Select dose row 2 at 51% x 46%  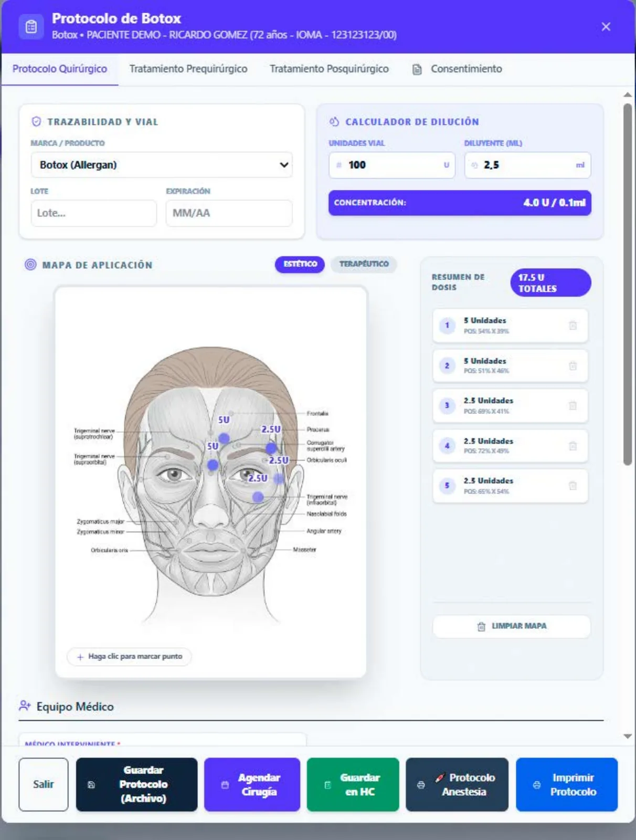[510, 365]
